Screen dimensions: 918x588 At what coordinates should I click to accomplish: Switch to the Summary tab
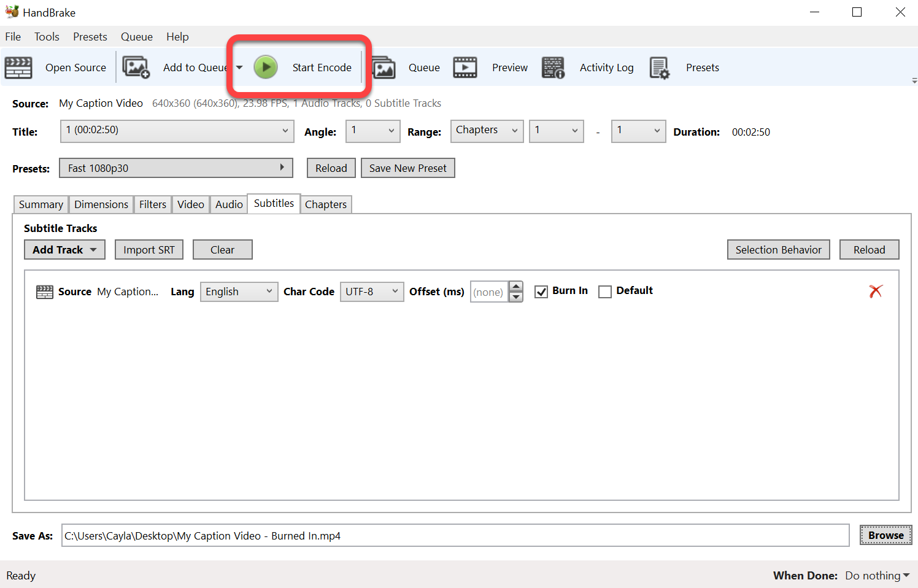[x=40, y=204]
